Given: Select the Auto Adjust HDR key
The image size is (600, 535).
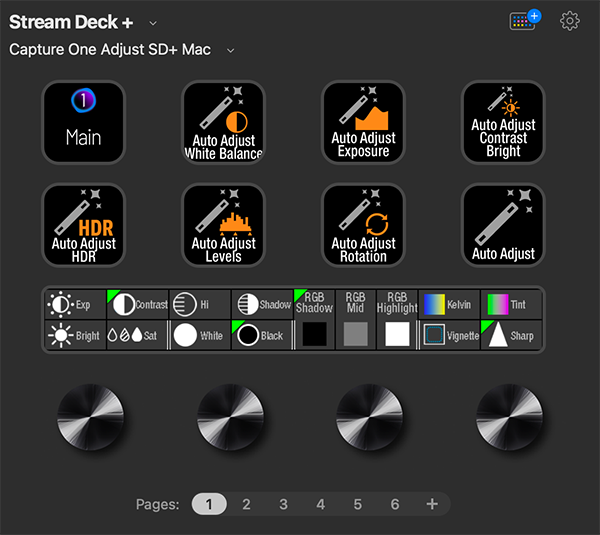Looking at the screenshot, I should (83, 225).
